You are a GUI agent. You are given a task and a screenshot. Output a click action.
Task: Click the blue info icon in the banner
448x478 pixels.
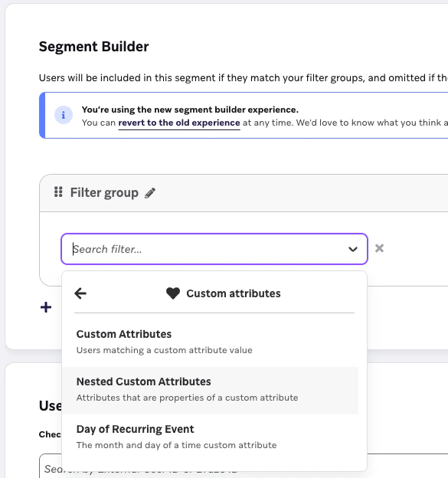click(x=64, y=115)
